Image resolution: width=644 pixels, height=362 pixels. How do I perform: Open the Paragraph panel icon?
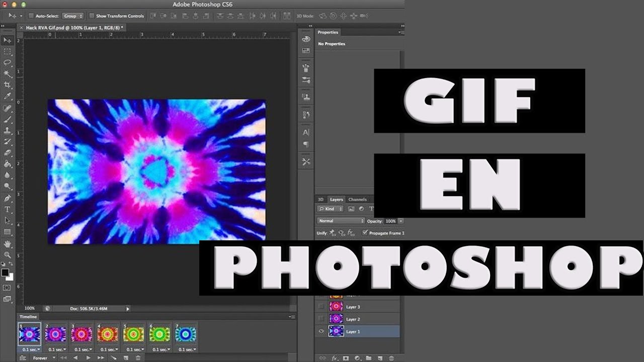pos(306,144)
